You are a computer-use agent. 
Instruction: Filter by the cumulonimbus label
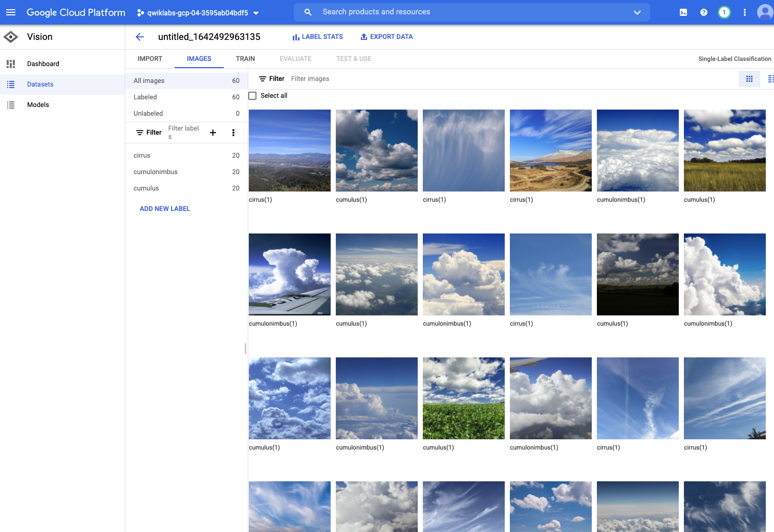[186, 172]
